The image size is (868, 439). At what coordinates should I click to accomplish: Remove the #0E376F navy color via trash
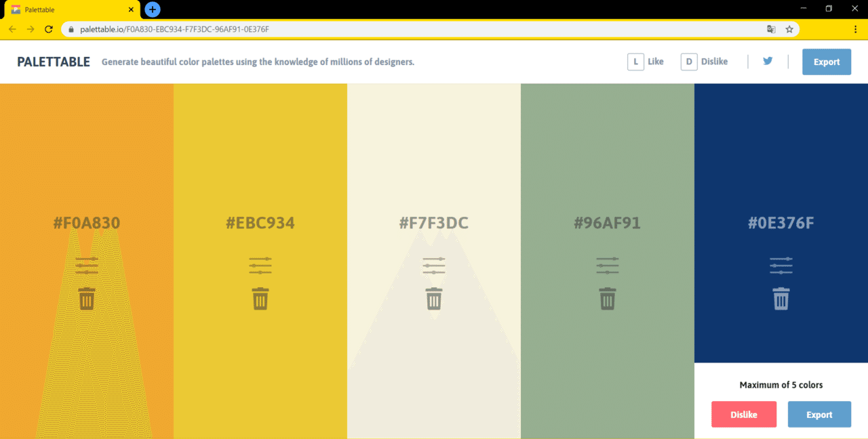coord(781,299)
